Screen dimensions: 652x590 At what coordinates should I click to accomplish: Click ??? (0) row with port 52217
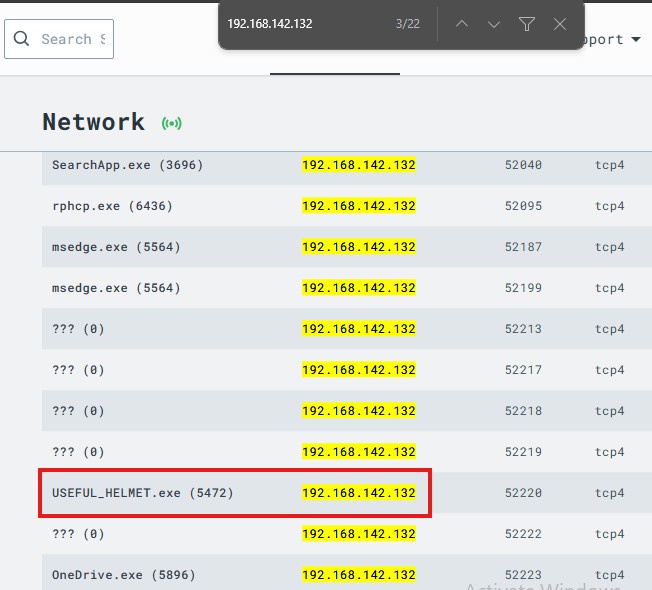tap(347, 370)
